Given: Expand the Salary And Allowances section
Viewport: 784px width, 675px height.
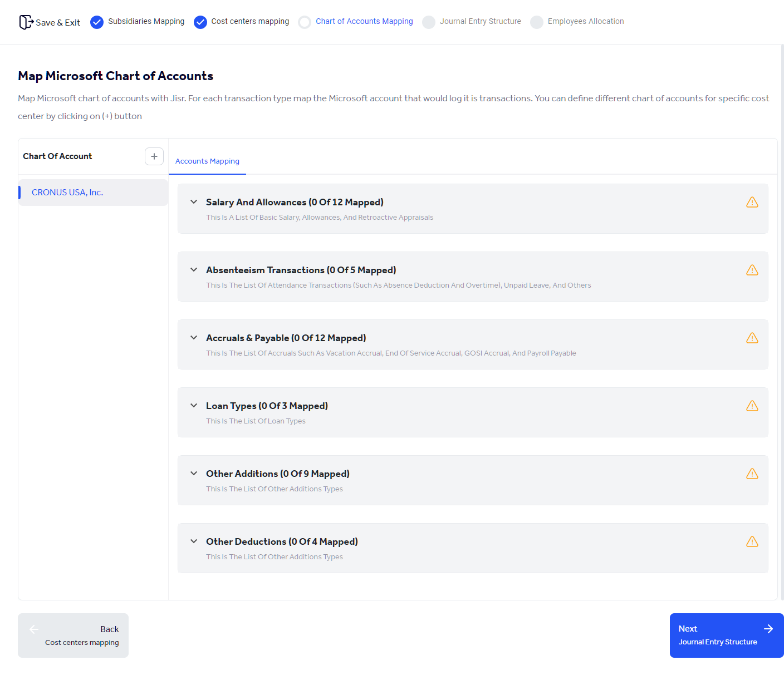Looking at the screenshot, I should 194,202.
